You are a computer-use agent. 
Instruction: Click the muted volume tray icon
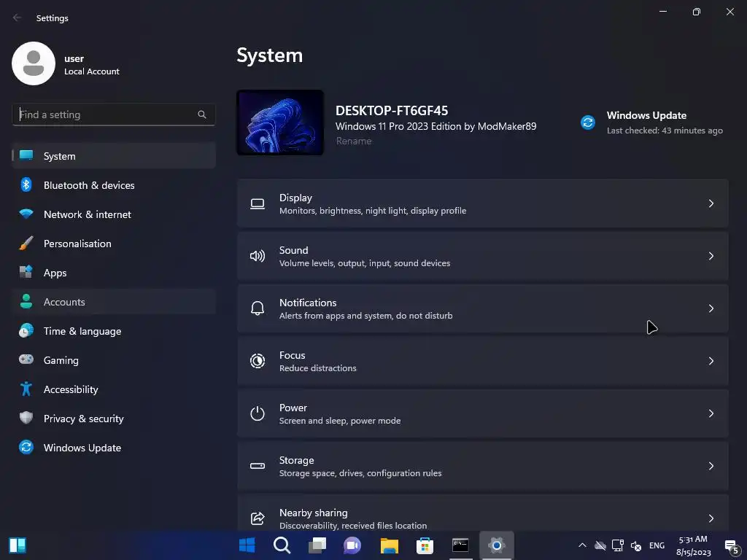coord(636,545)
